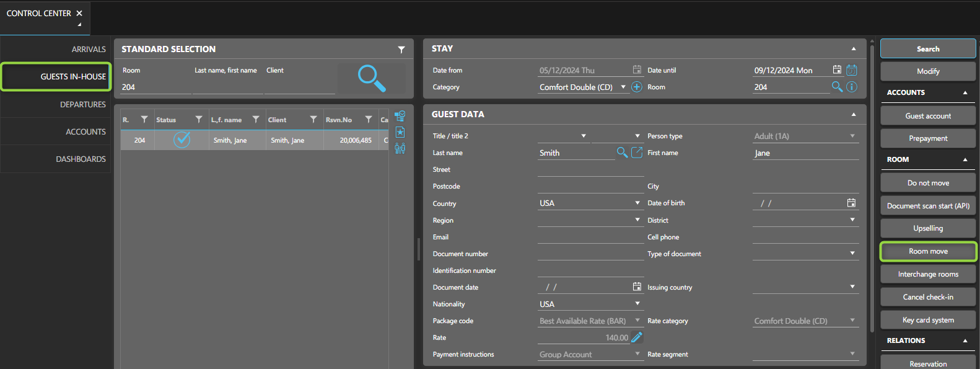Click the large magnifier search icon

[x=372, y=78]
